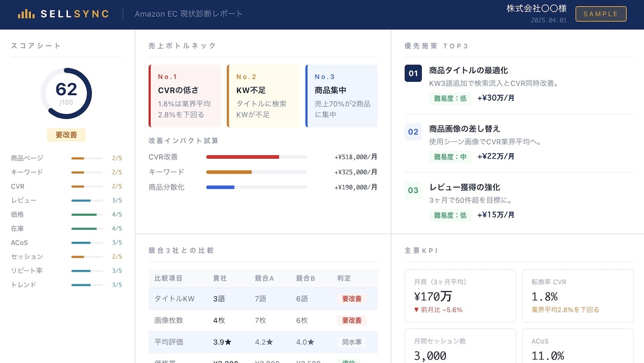Screen dimensions: 644x363
Task: Click the 価格 score bar
Action: (87, 215)
